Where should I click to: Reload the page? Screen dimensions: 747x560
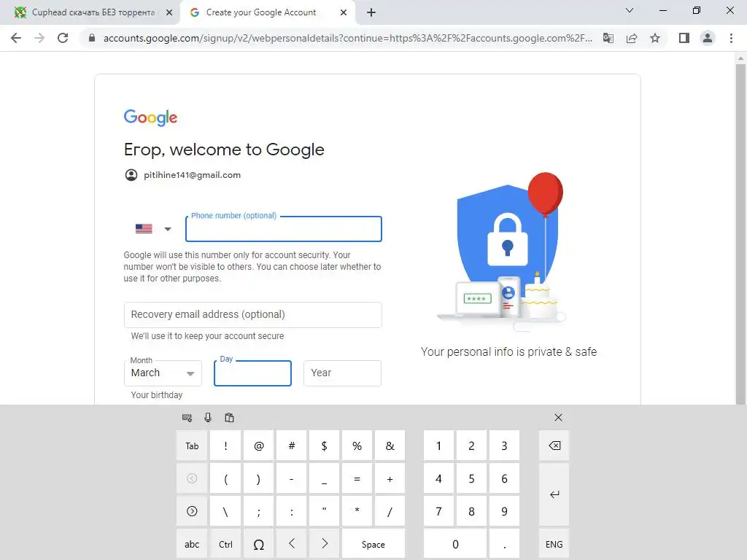pos(63,38)
